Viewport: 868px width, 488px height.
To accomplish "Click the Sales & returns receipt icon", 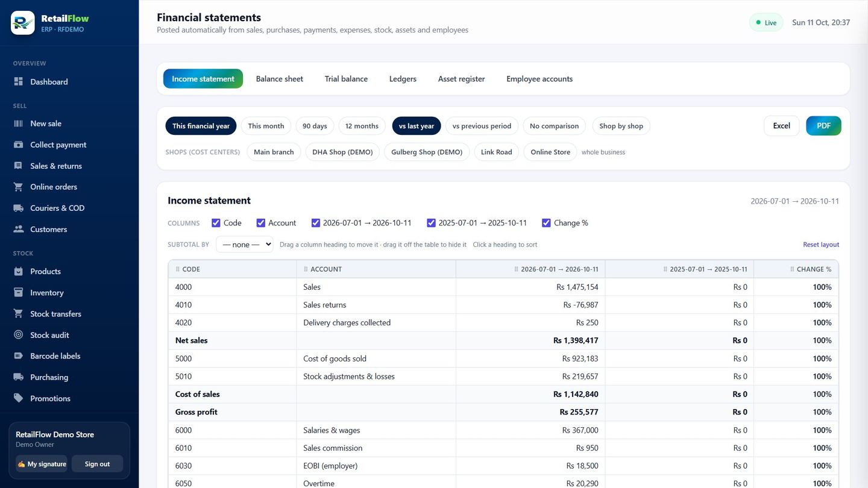I will coord(19,166).
